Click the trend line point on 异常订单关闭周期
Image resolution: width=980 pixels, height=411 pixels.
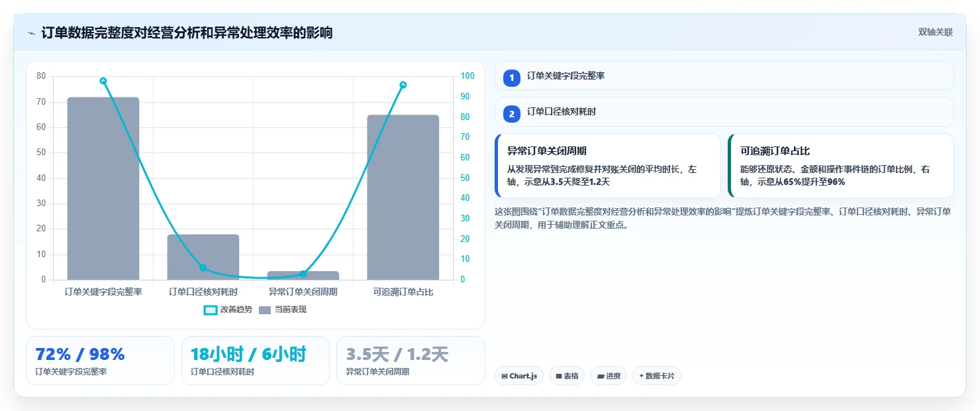pyautogui.click(x=303, y=273)
